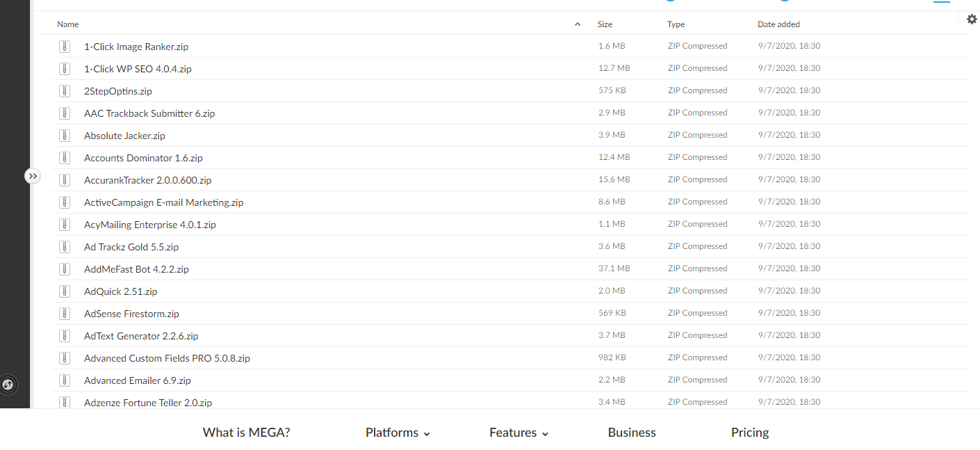Click zip icon of AdQuick 2.51.zip
This screenshot has height=450, width=980.
[65, 291]
